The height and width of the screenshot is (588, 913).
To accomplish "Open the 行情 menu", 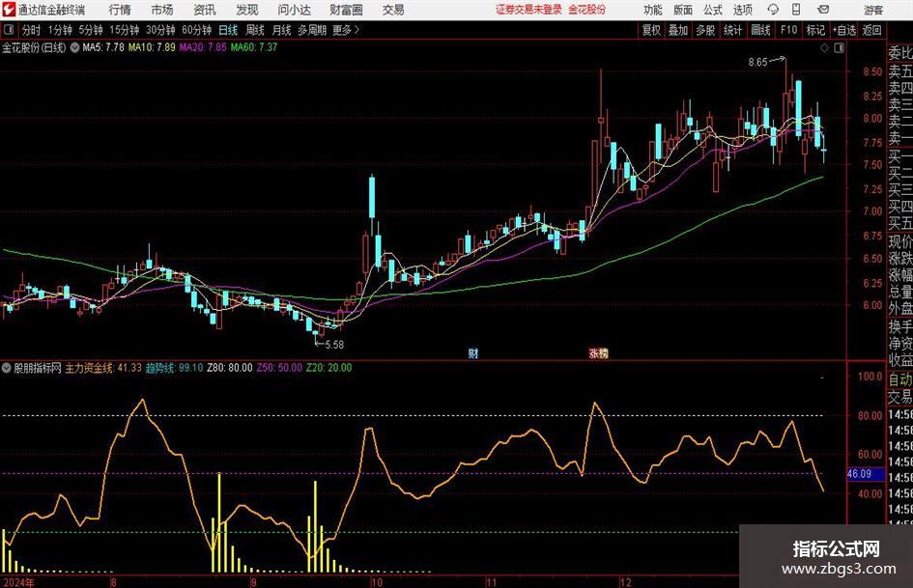I will point(120,10).
